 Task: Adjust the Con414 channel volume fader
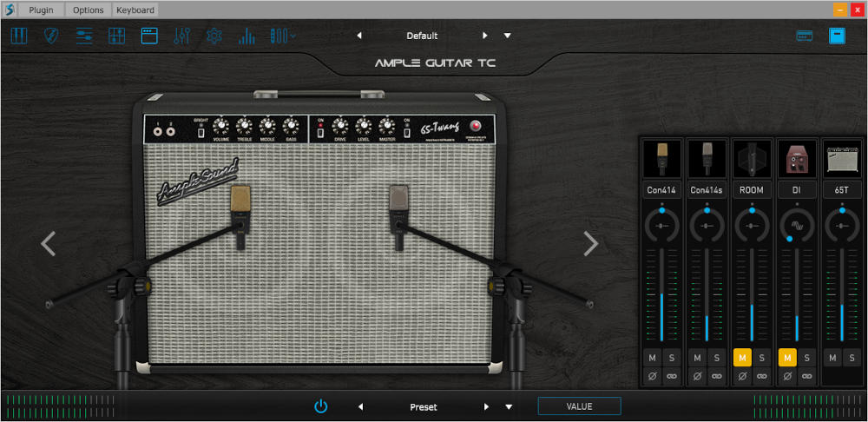(661, 295)
